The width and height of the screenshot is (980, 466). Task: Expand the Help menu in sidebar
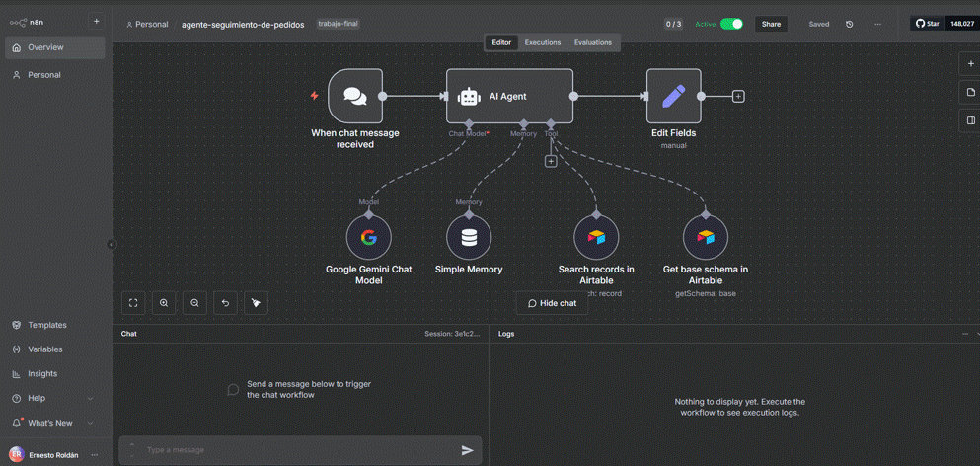[90, 398]
